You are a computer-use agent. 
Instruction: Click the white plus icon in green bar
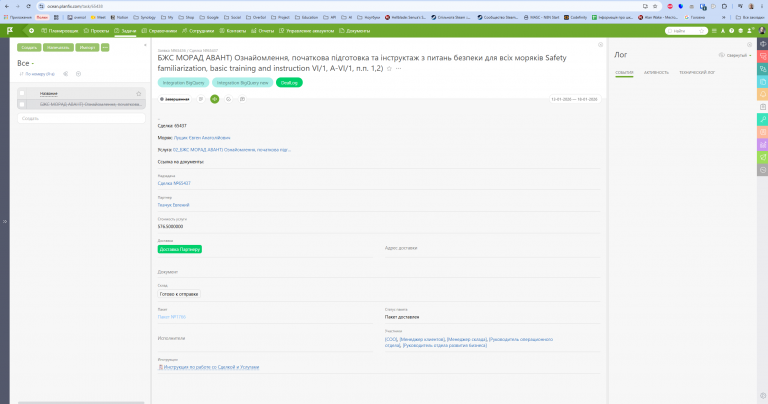pyautogui.click(x=31, y=30)
